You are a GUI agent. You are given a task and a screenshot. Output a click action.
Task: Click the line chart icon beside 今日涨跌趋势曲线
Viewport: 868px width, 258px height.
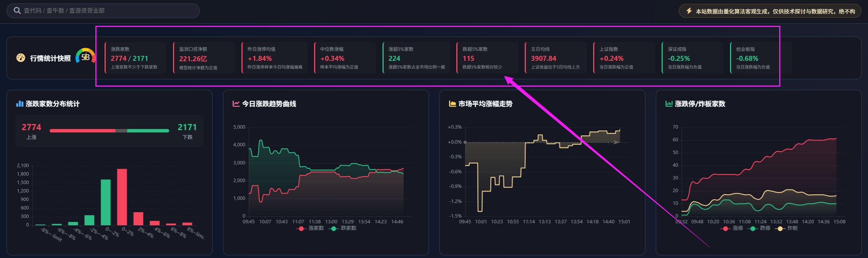(236, 104)
